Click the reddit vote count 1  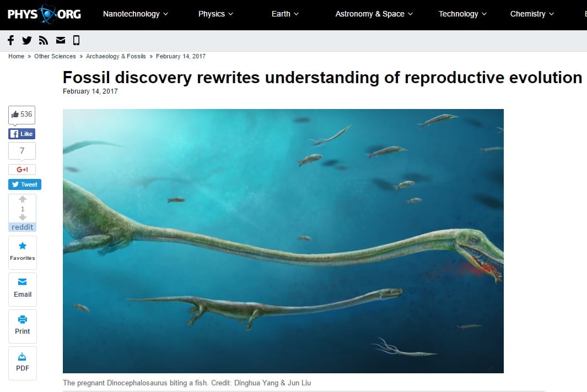tap(23, 209)
